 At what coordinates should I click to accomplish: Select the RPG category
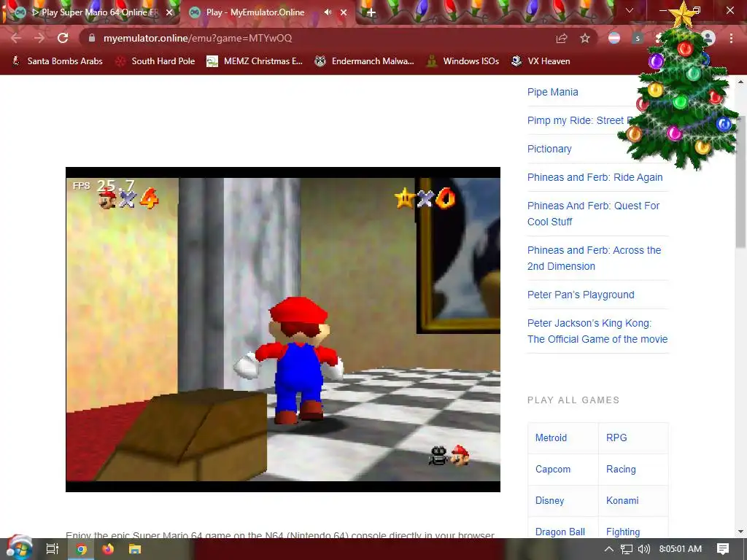tap(616, 437)
